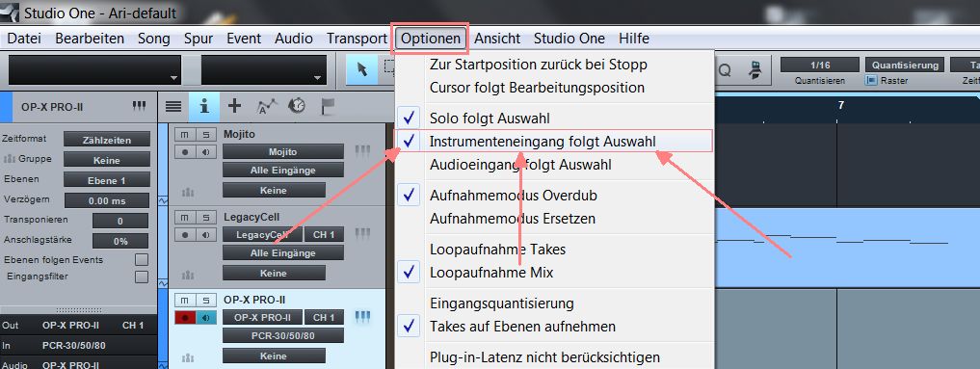Click the Anschlagstärke 0% value field
The width and height of the screenshot is (980, 369).
click(120, 241)
